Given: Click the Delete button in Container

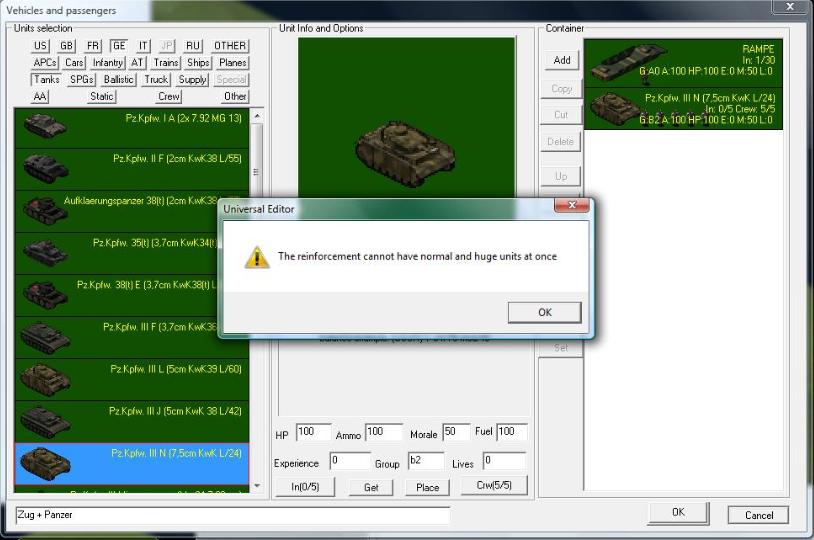Looking at the screenshot, I should pyautogui.click(x=561, y=142).
